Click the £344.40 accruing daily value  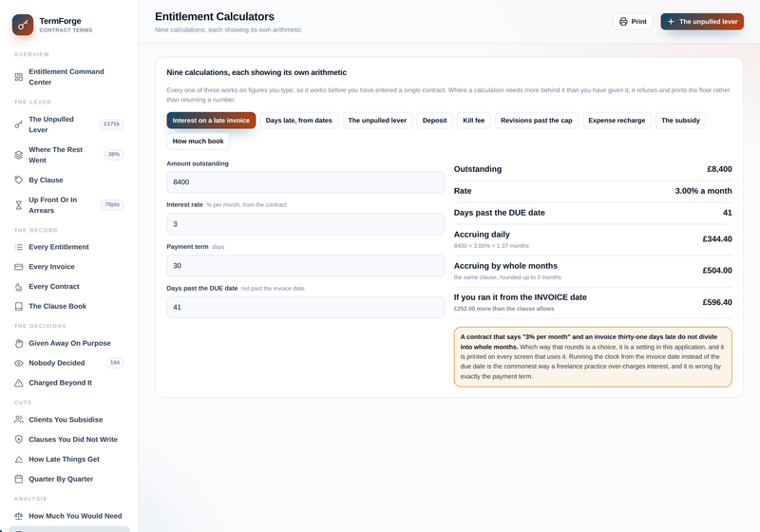(717, 239)
